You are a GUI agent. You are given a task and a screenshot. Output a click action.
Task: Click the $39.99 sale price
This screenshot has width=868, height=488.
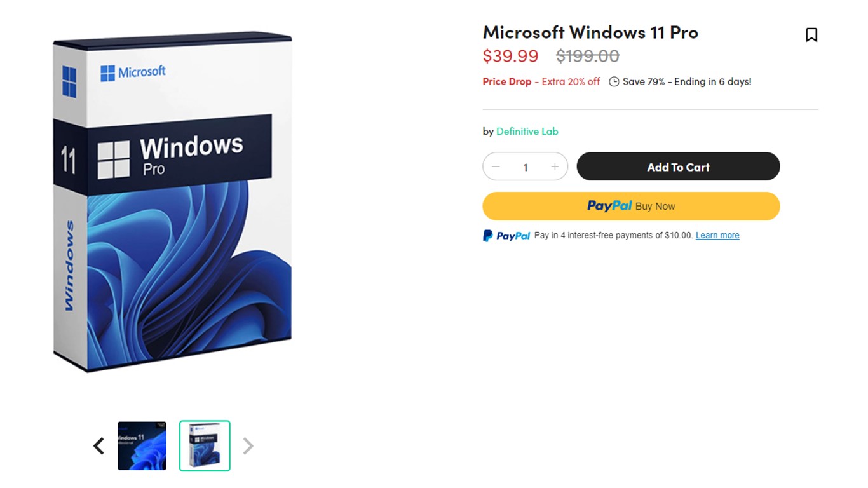point(510,56)
